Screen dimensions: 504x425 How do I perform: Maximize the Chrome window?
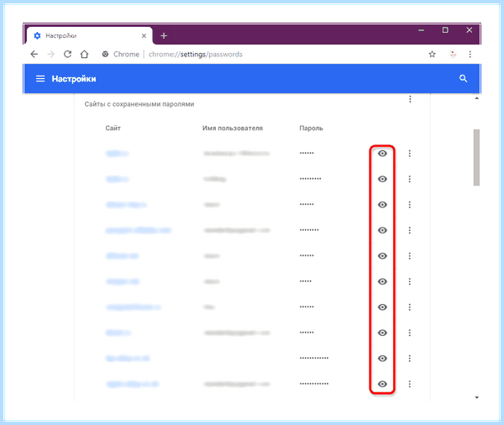click(445, 30)
